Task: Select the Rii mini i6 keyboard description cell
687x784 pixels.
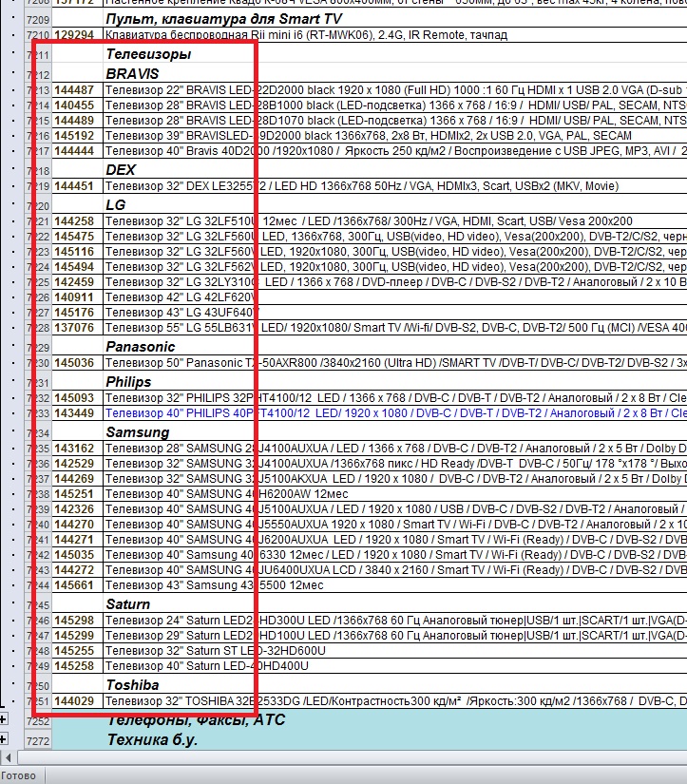Action: 395,35
